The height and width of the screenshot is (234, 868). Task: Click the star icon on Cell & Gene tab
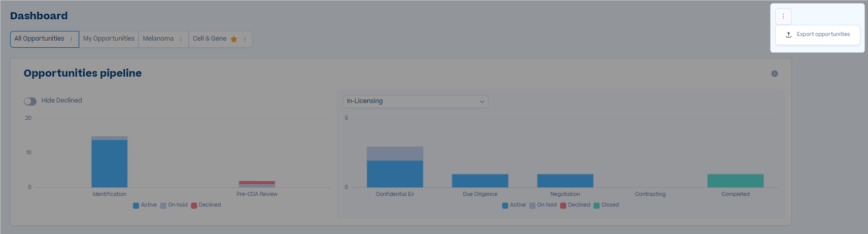[234, 39]
